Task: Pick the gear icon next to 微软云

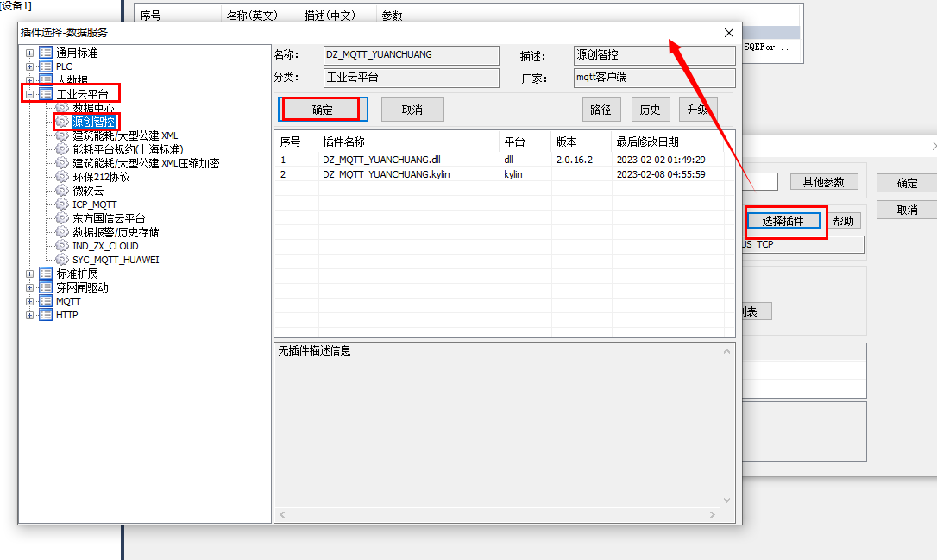Action: coord(62,191)
